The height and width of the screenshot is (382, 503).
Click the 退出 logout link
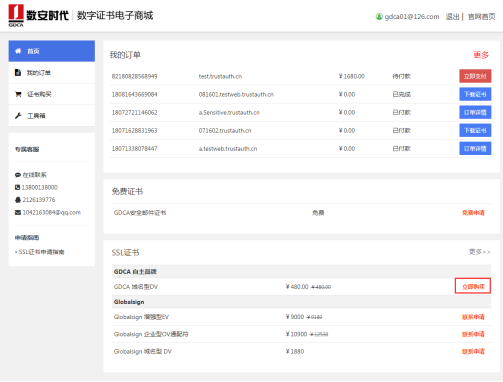[452, 17]
